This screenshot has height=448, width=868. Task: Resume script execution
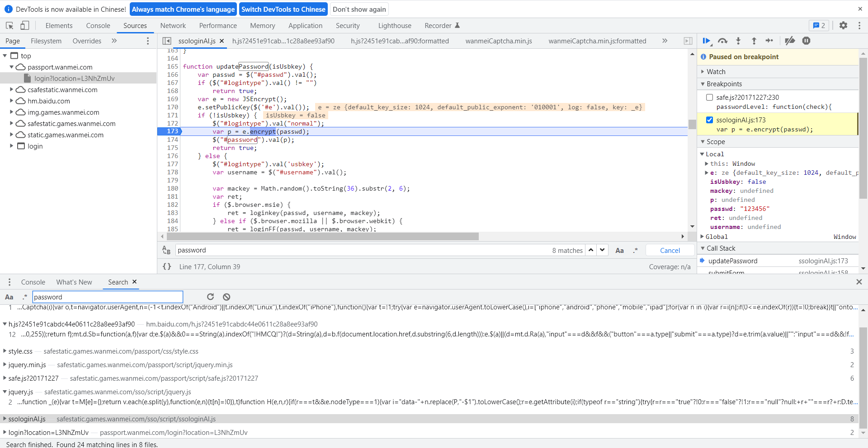707,41
